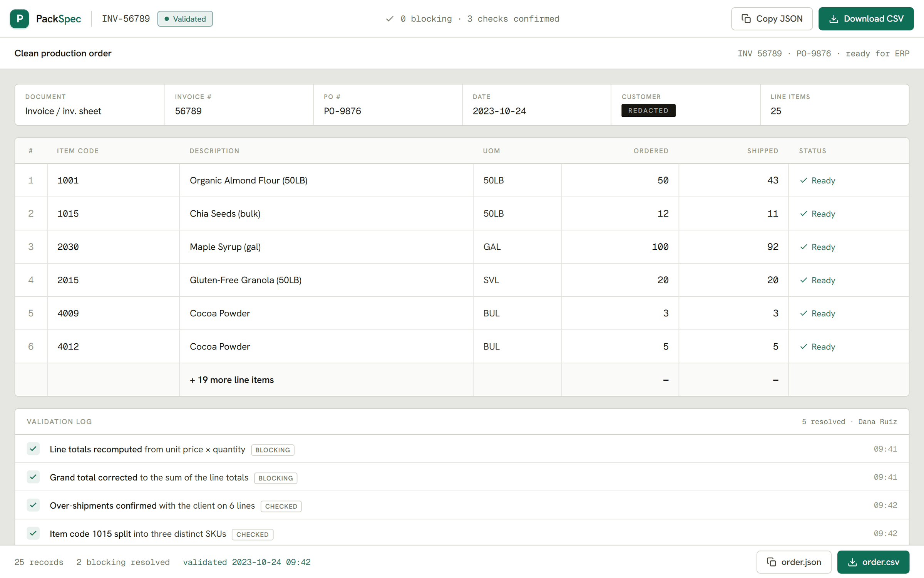
Task: Click the 2 blocking resolved footer text
Action: (123, 562)
